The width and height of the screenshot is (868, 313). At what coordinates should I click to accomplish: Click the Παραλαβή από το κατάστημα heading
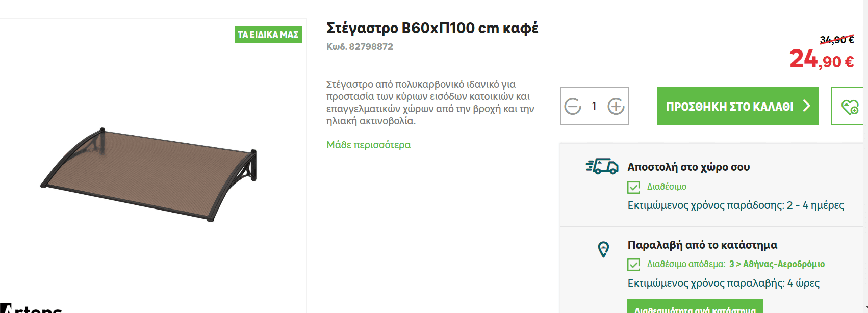pyautogui.click(x=702, y=245)
